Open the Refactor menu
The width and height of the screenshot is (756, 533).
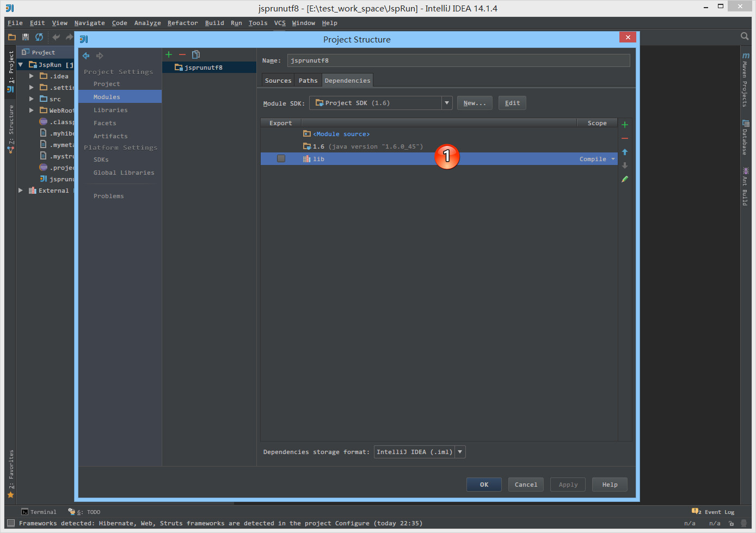coord(182,23)
